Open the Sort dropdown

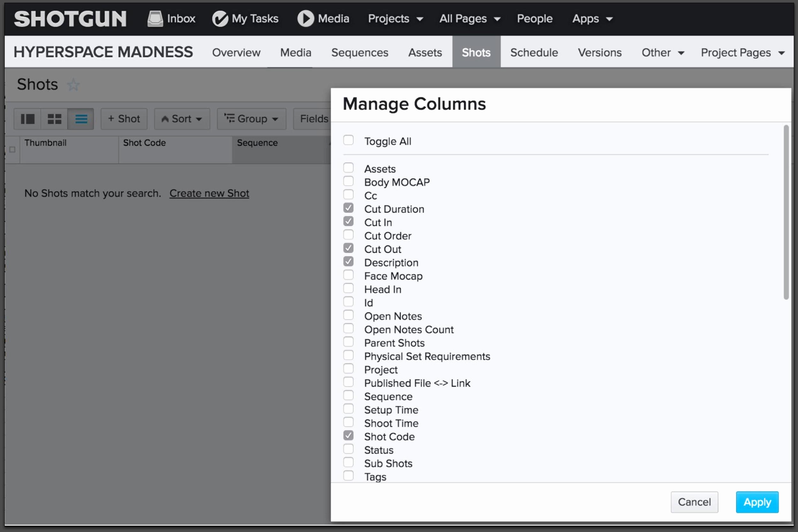(x=182, y=119)
